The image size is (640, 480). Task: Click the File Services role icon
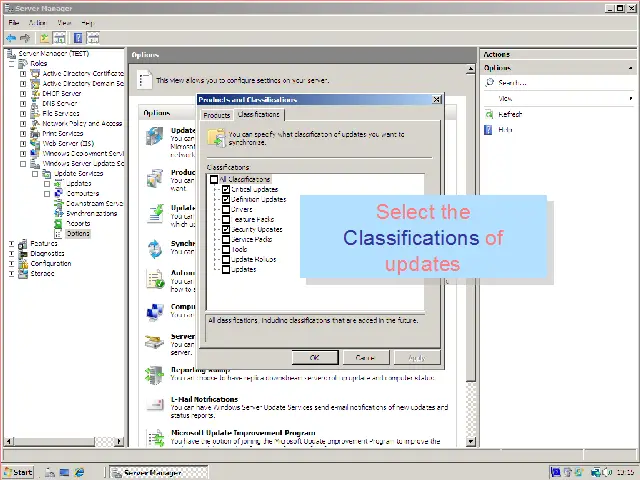point(36,113)
